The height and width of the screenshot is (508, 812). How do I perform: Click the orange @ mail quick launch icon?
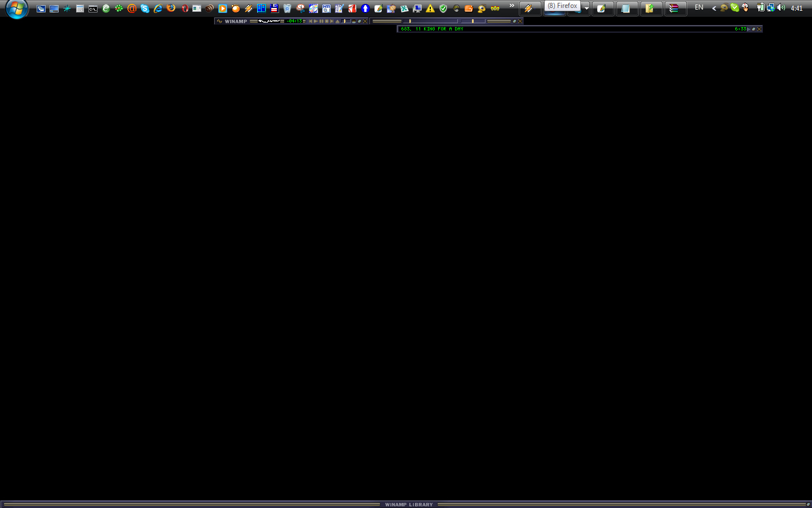(132, 8)
